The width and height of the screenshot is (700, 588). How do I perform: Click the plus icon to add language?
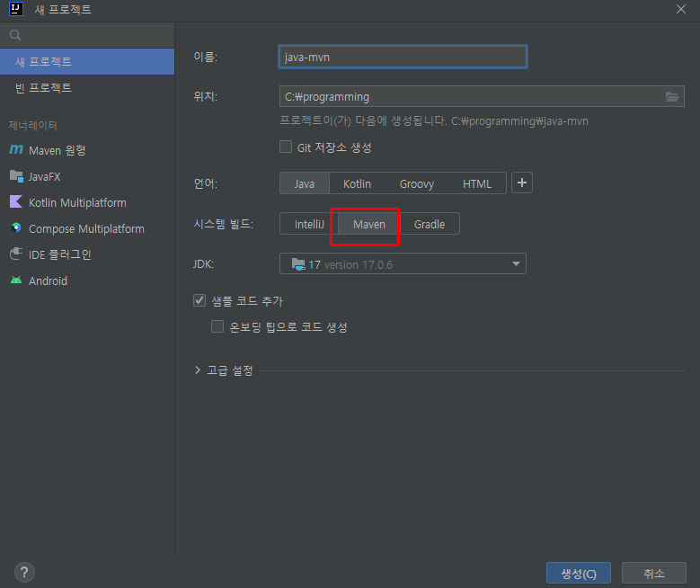[x=522, y=183]
